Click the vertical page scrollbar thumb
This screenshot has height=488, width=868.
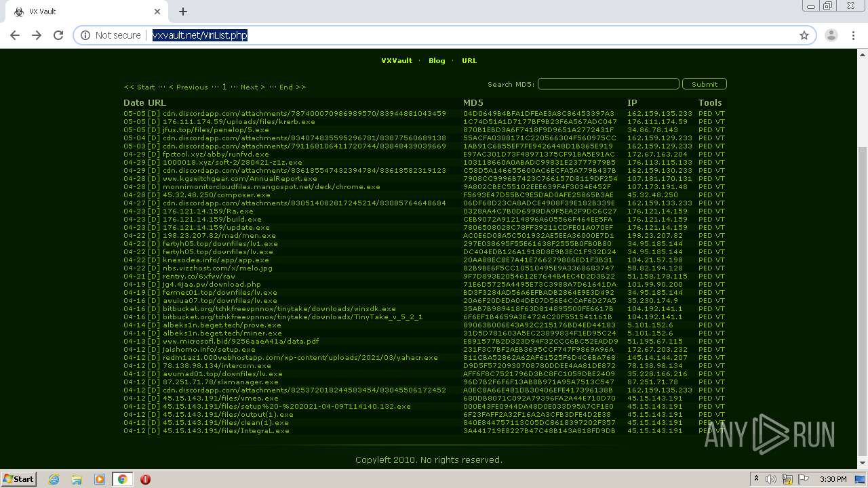863,302
